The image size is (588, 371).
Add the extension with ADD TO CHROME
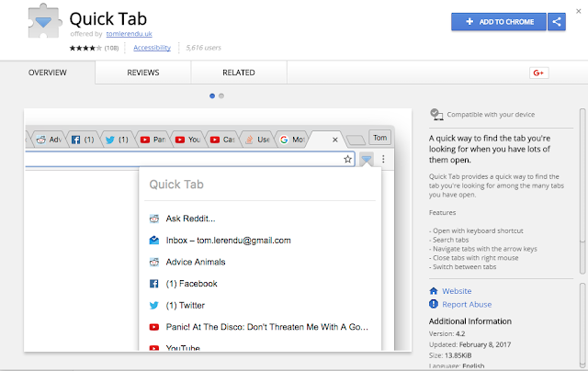pos(498,22)
